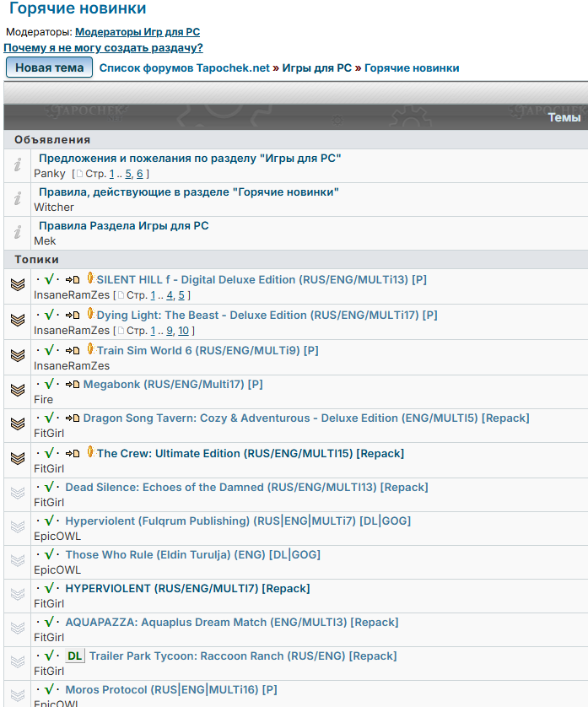Open Предложения и пожелания по разделу topic
Screen dimensions: 588x707
190,159
